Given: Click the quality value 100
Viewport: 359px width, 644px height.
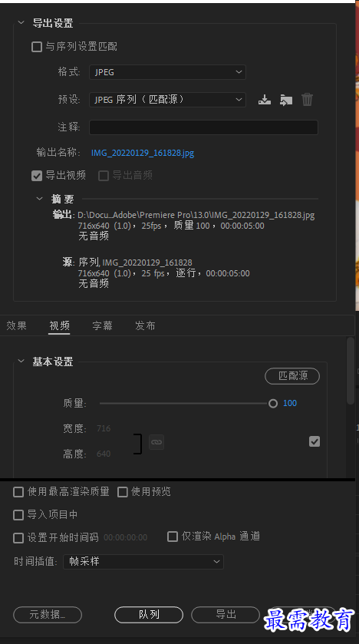Looking at the screenshot, I should pyautogui.click(x=290, y=403).
